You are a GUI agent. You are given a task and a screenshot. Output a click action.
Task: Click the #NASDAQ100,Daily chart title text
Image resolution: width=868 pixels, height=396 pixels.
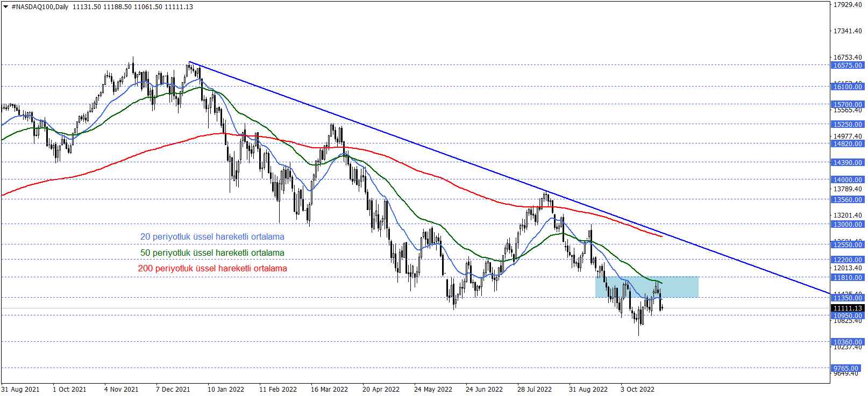[40, 7]
